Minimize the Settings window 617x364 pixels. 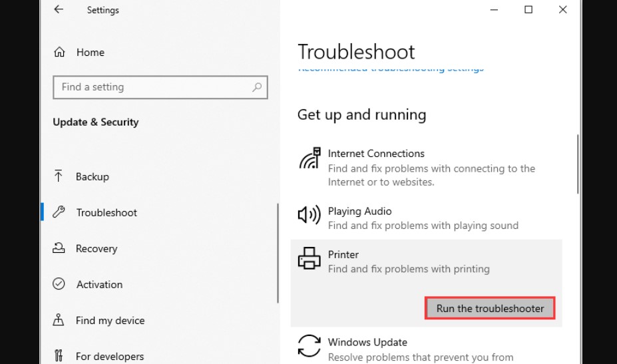click(494, 9)
